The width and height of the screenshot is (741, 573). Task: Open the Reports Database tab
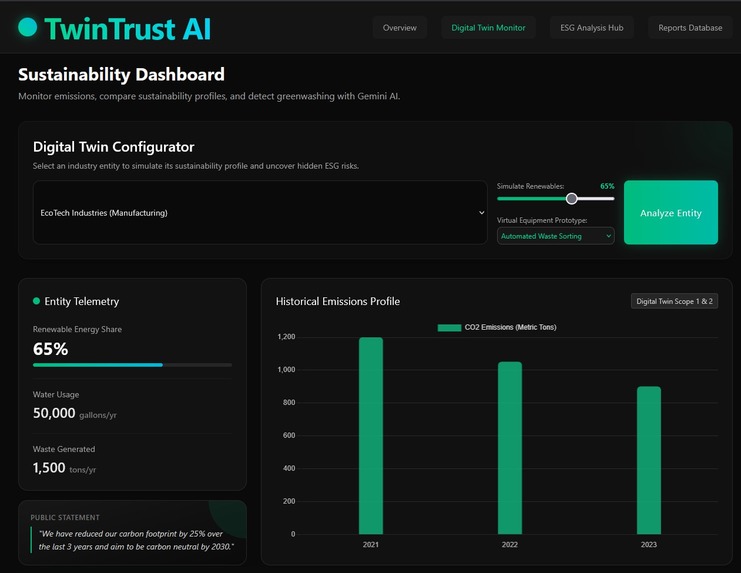[690, 28]
